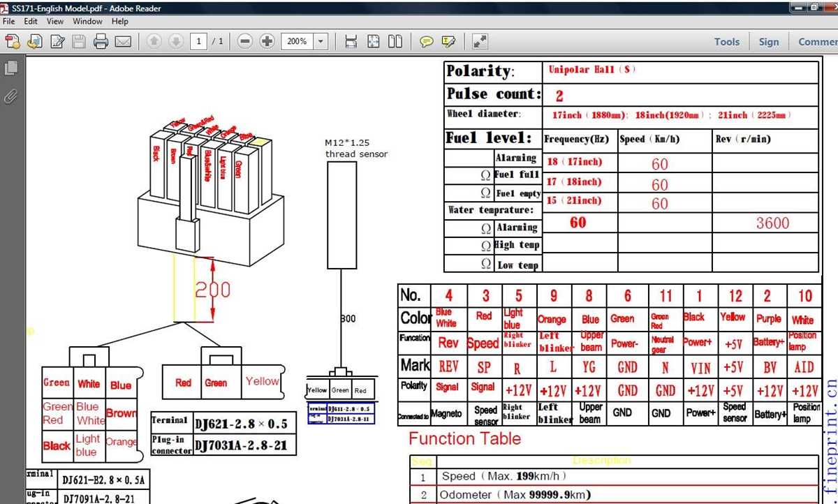Click the 'VIN' mark cell

(x=700, y=368)
